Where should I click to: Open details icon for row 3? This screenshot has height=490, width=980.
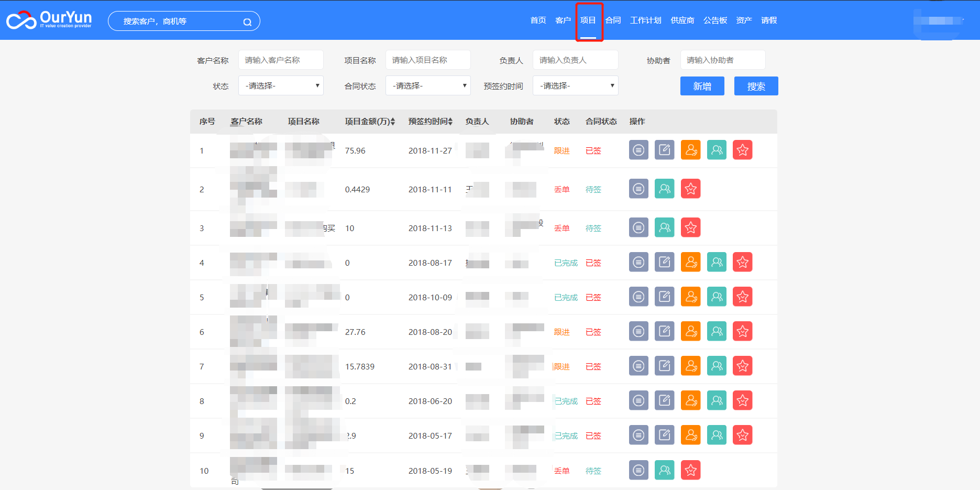[x=638, y=227]
